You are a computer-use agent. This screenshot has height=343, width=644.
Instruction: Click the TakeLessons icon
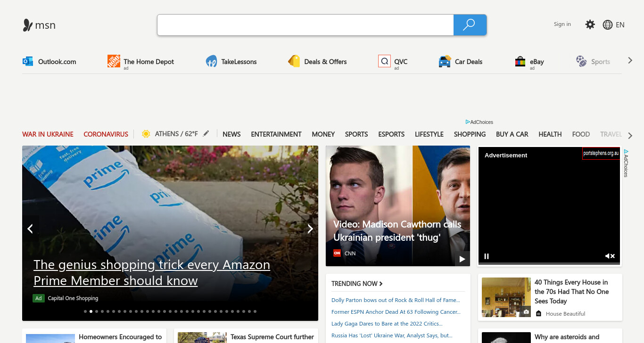211,61
